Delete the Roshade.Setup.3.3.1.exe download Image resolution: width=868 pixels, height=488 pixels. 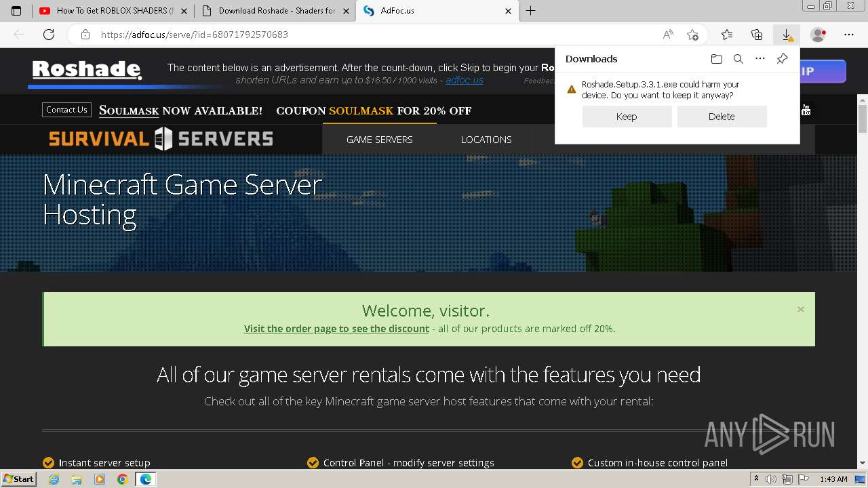pos(722,117)
